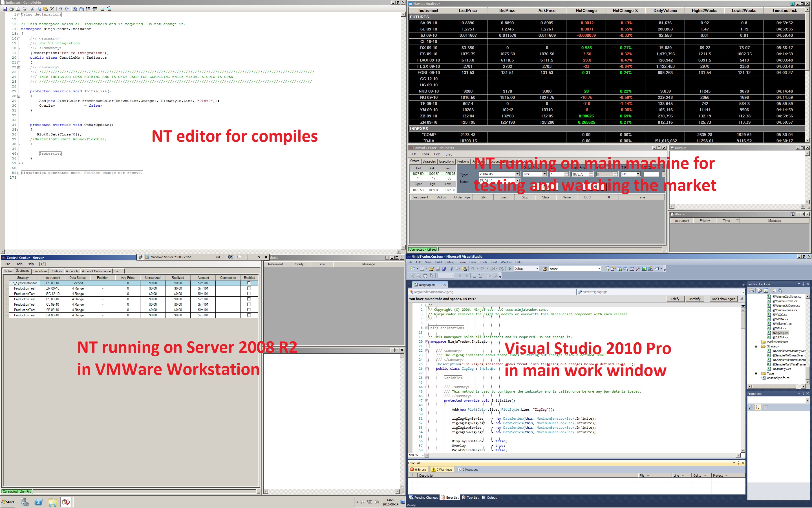Select the hand pan tool in Visual Studio

click(425, 276)
